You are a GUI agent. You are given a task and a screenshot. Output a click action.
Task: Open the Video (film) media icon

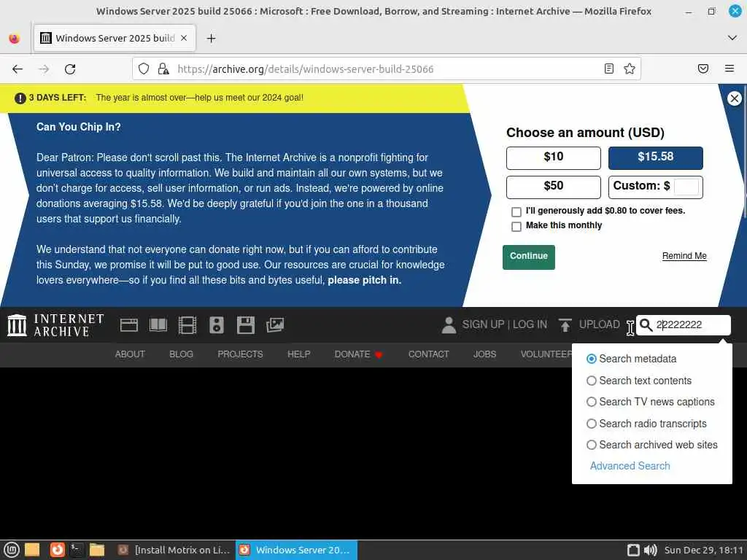point(187,325)
